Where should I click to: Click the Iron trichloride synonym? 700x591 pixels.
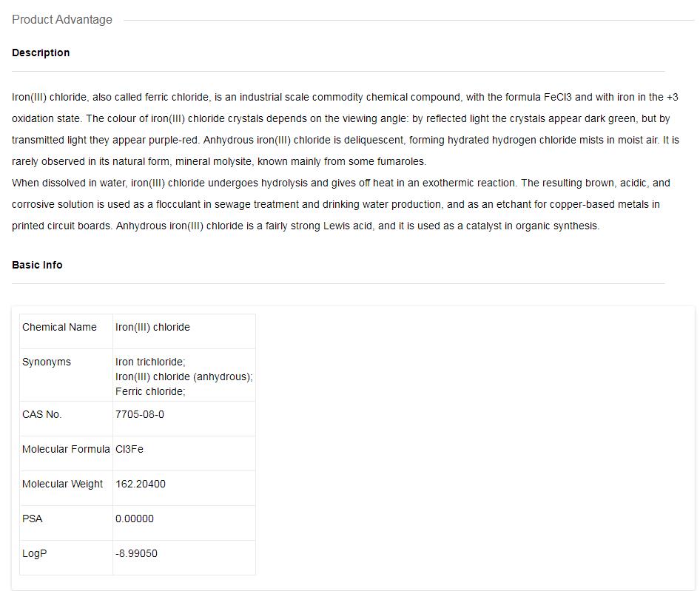click(x=150, y=362)
